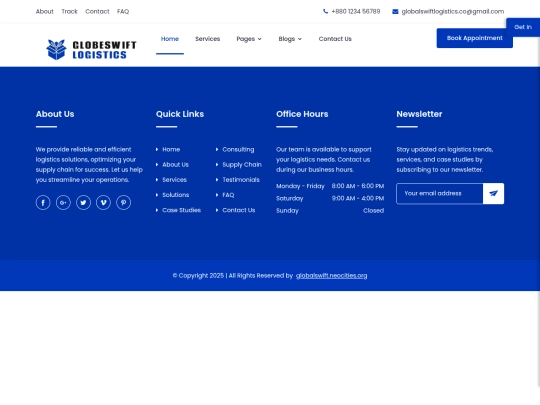Image resolution: width=540 pixels, height=405 pixels.
Task: Open About Us in Quick Links
Action: pyautogui.click(x=175, y=165)
